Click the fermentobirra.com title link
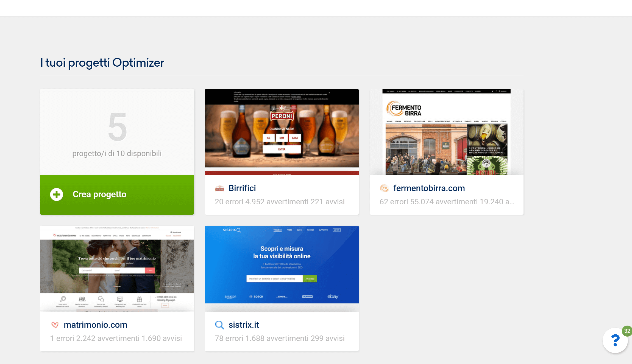 click(x=429, y=188)
